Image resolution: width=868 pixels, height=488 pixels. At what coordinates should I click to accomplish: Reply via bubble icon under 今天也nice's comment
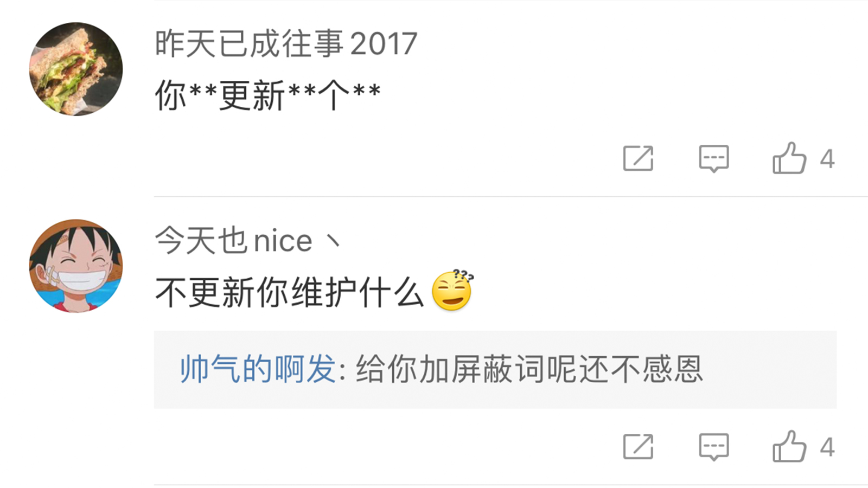pyautogui.click(x=714, y=447)
